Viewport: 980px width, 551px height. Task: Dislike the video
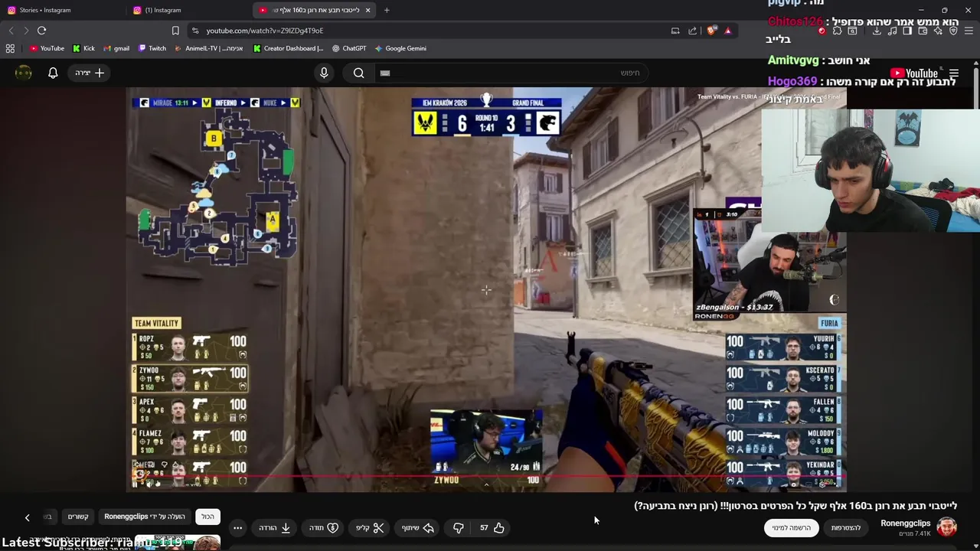pyautogui.click(x=458, y=528)
